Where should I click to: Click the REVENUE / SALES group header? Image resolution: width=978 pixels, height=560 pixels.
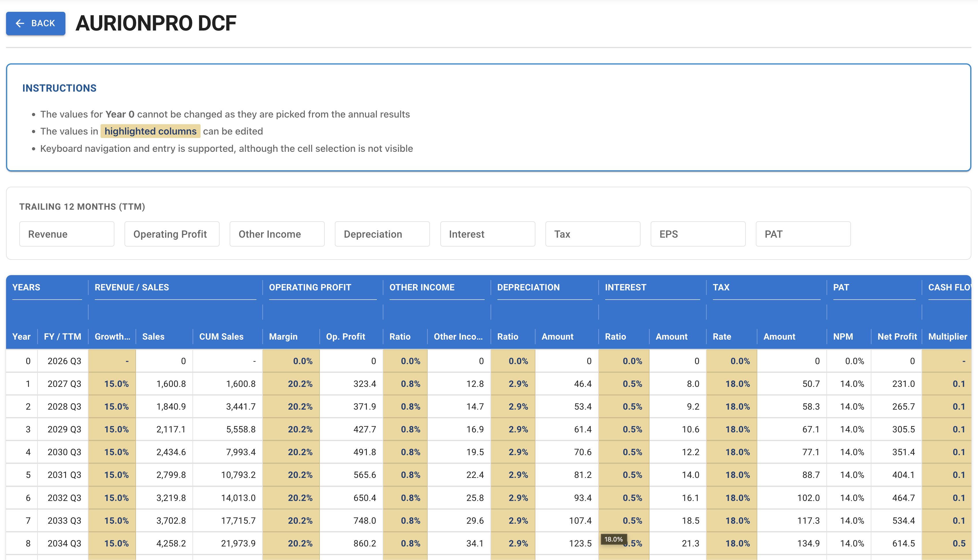coord(132,287)
